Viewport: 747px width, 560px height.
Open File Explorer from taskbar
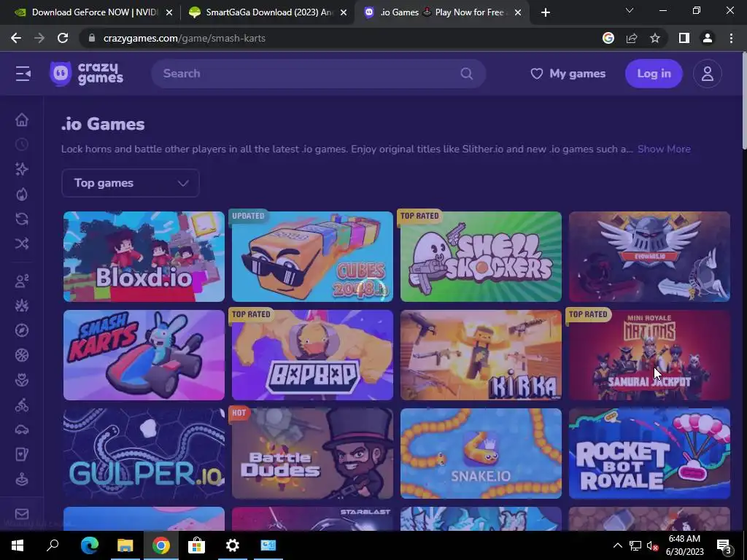click(x=125, y=545)
